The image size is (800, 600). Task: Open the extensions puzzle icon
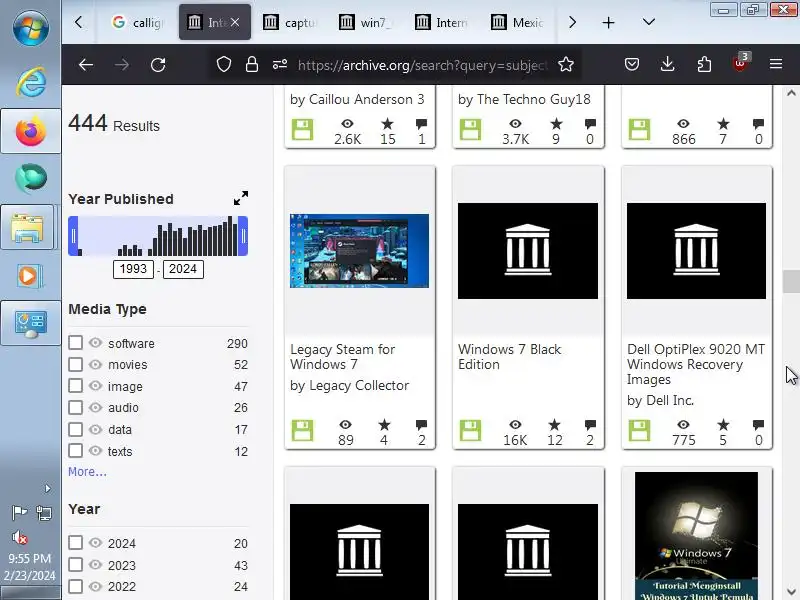(704, 64)
